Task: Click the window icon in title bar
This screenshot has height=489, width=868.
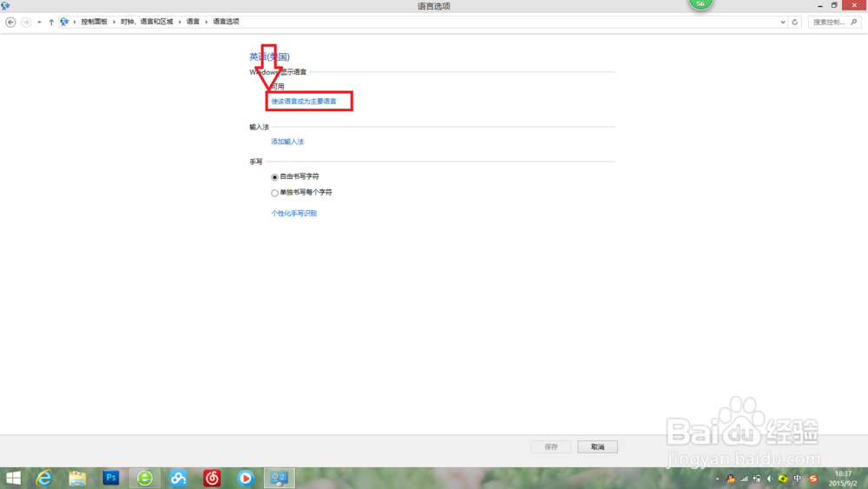Action: click(5, 5)
